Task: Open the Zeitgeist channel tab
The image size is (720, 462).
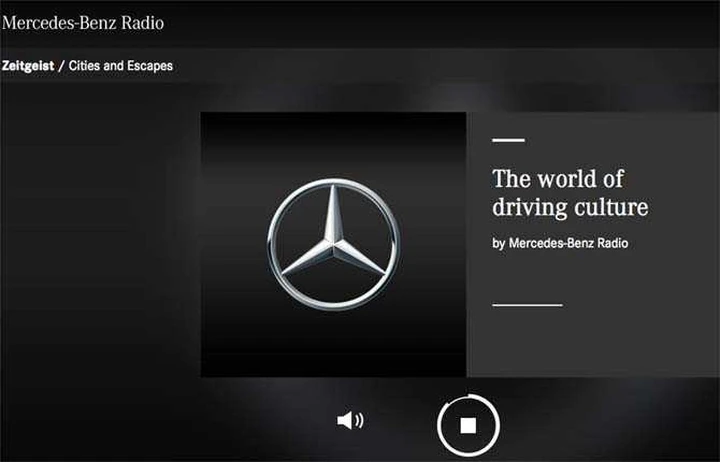Action: pyautogui.click(x=28, y=66)
